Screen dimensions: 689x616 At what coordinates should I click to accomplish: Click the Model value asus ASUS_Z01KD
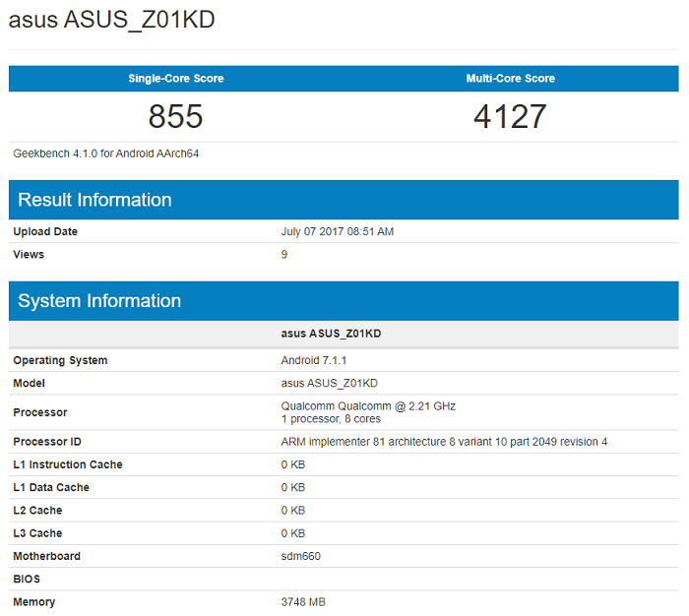[329, 383]
